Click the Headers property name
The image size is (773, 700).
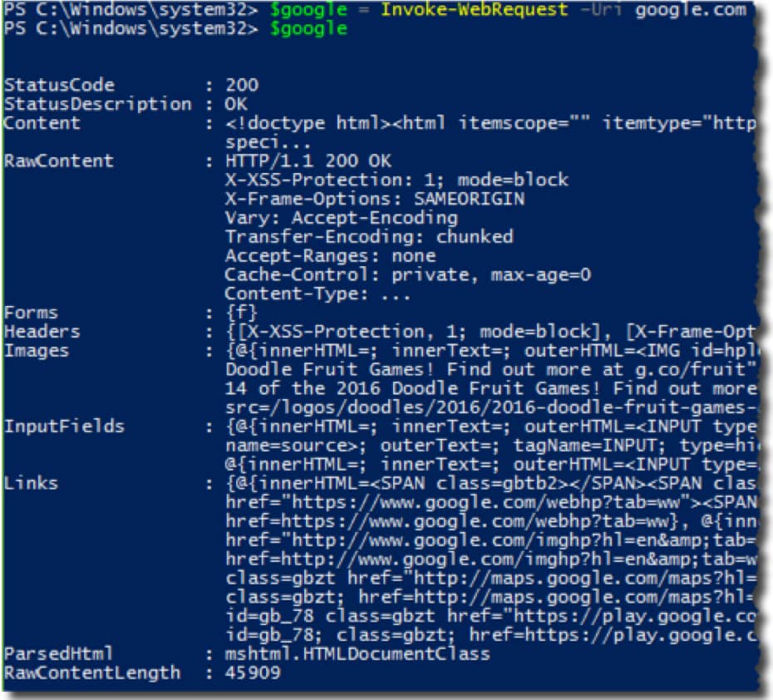pos(42,332)
